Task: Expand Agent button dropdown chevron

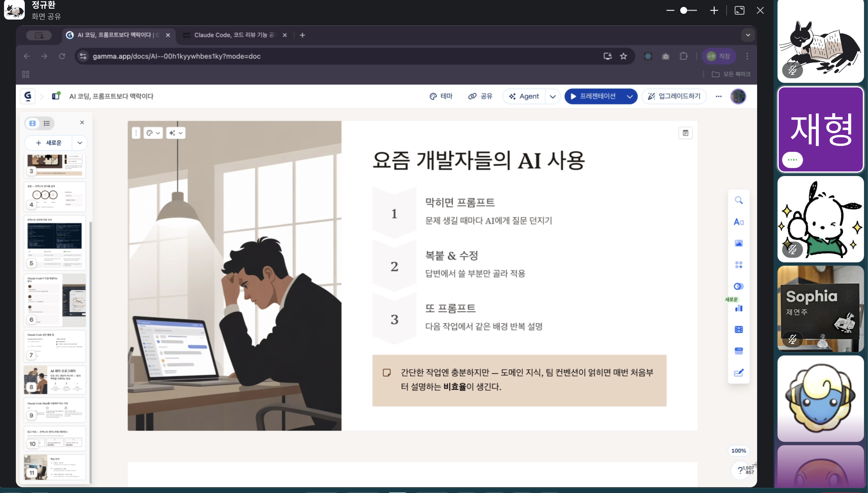Action: point(552,97)
